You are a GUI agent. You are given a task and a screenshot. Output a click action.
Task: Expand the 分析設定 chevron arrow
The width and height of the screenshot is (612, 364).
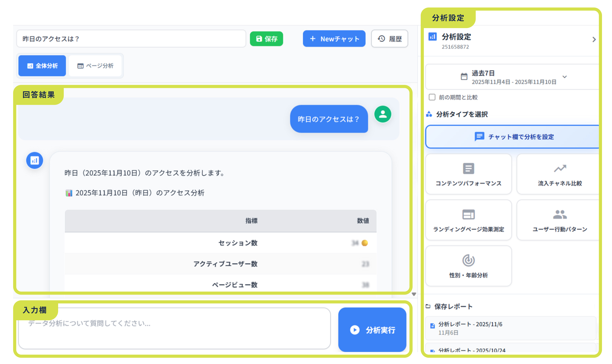[594, 39]
